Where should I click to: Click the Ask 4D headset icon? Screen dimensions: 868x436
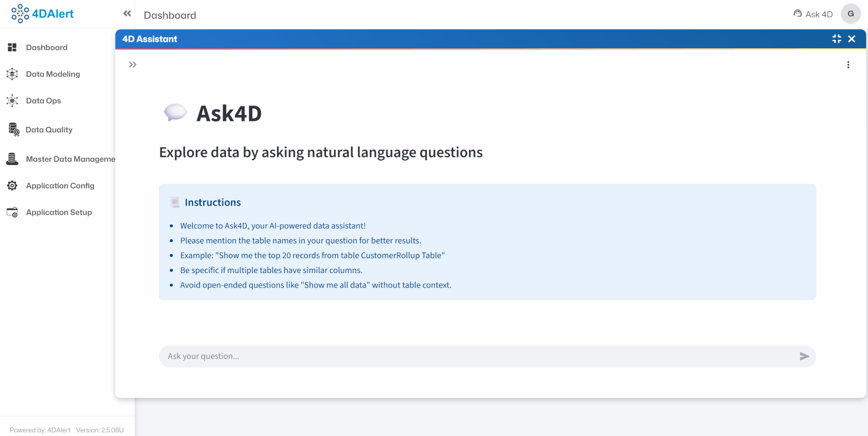click(x=797, y=14)
